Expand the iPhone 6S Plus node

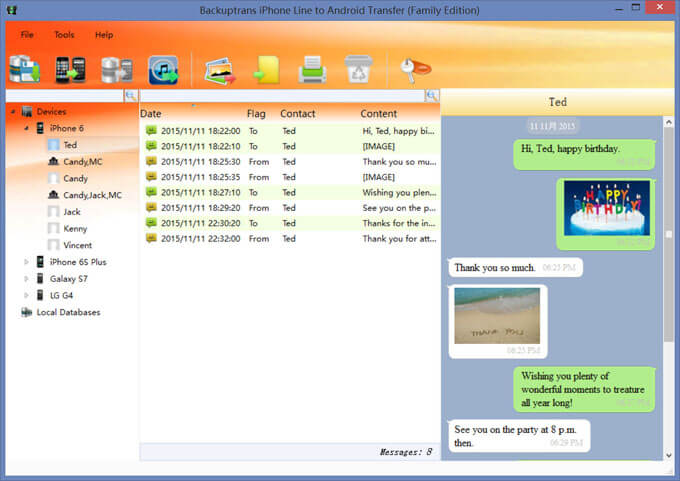point(26,262)
